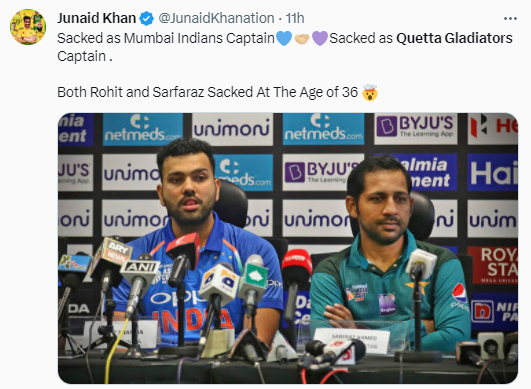Image resolution: width=531 pixels, height=389 pixels.
Task: Click the bold 'Quetta Gladiators' text
Action: coord(454,38)
